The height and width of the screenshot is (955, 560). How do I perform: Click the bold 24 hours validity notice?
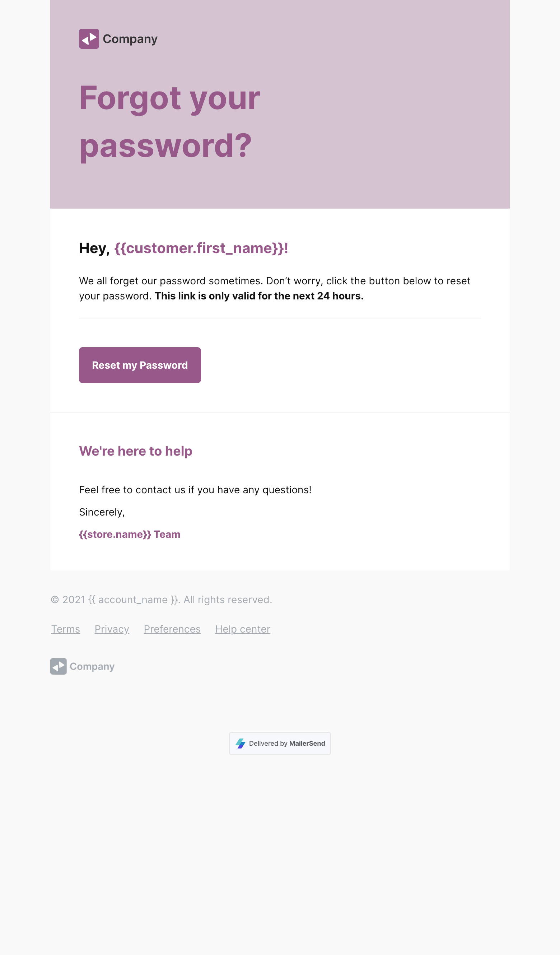point(259,296)
